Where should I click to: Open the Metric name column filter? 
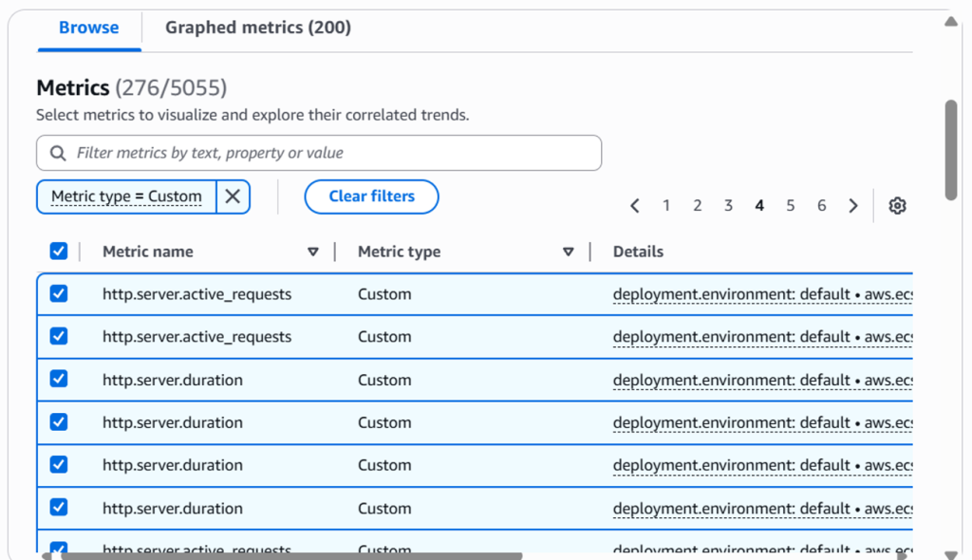313,252
